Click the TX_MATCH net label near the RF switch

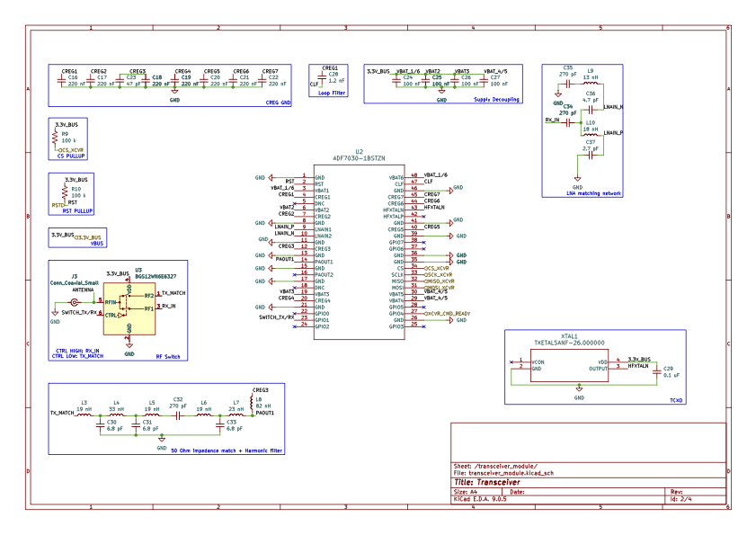pyautogui.click(x=173, y=293)
